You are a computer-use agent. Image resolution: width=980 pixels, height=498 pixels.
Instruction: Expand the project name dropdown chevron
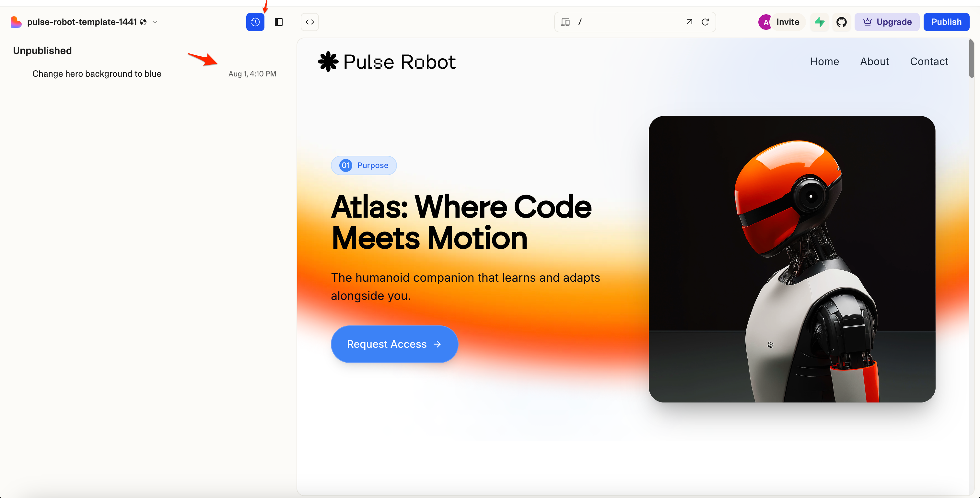point(155,22)
